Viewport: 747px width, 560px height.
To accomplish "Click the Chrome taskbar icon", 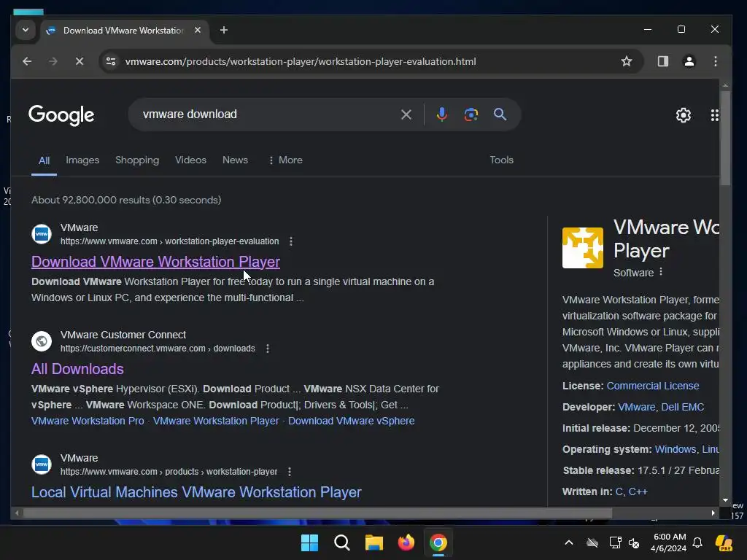I will click(x=438, y=542).
